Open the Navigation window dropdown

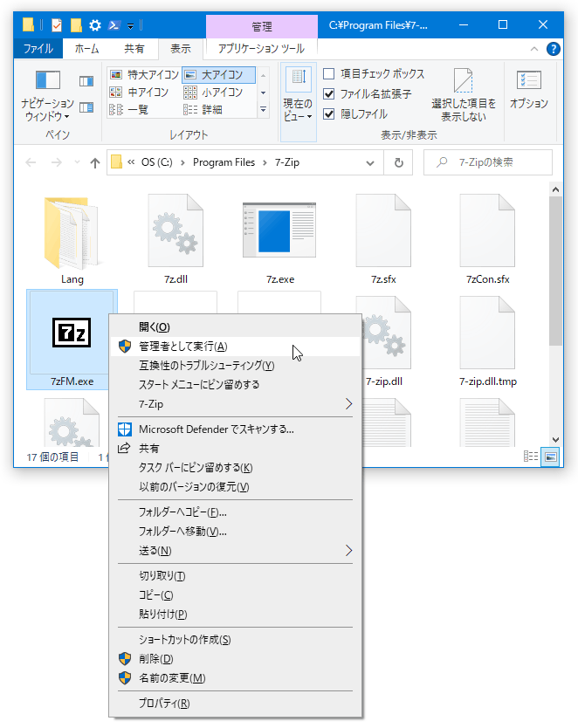(x=48, y=110)
